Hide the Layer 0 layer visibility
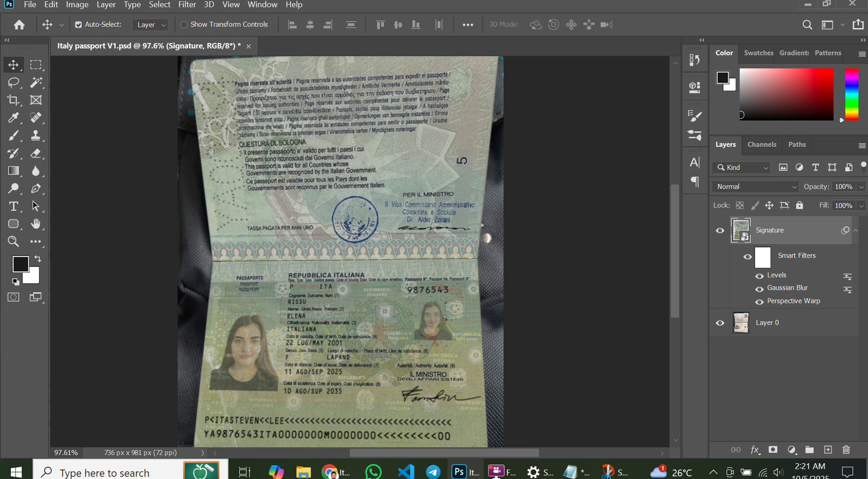This screenshot has height=479, width=868. [x=720, y=323]
